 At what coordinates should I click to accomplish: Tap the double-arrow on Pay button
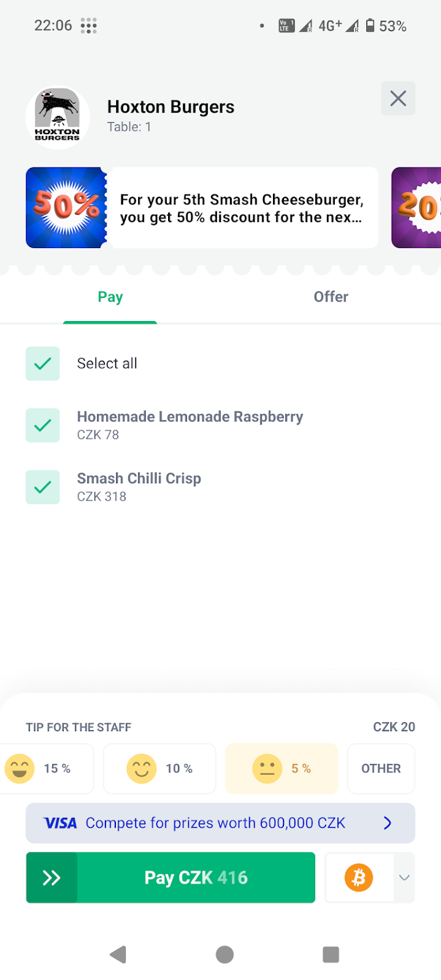click(51, 878)
